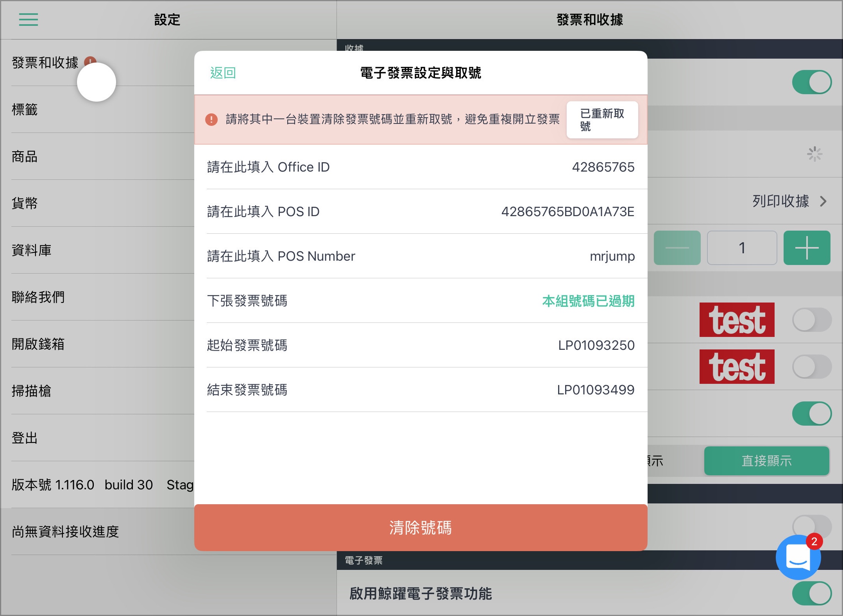Click 本組號碼已過期 status text
This screenshot has height=616, width=843.
(x=588, y=301)
